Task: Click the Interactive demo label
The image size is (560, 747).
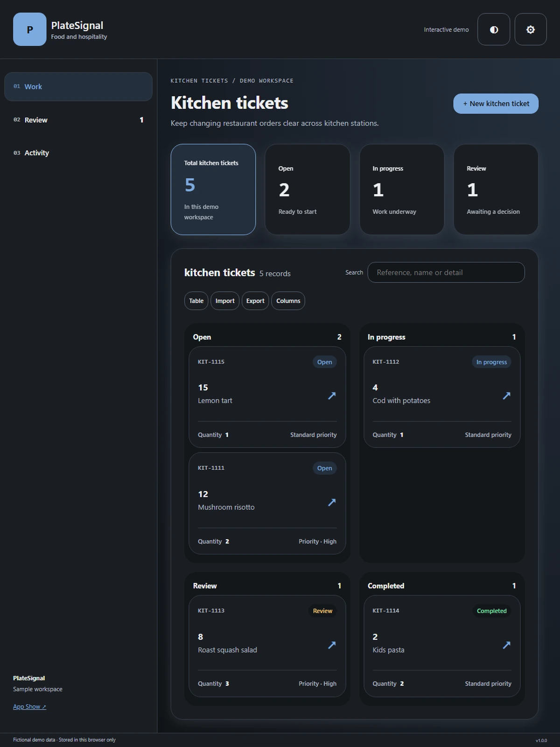Action: (446, 29)
